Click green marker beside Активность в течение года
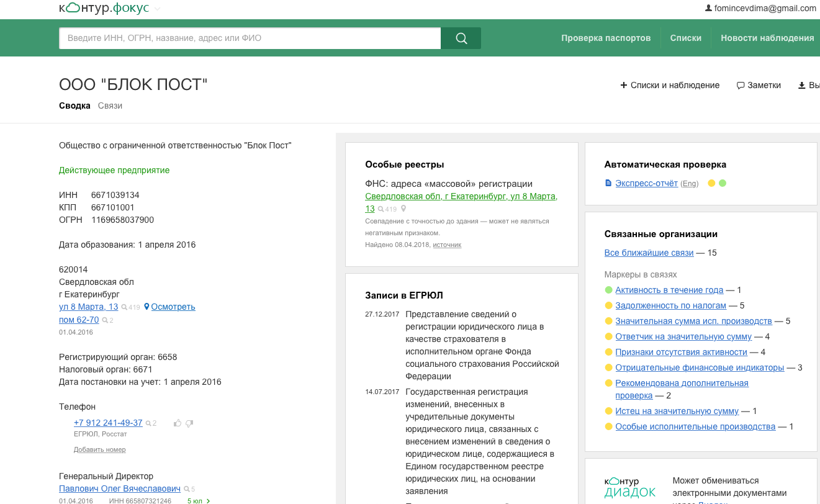This screenshot has width=820, height=504. (x=608, y=290)
